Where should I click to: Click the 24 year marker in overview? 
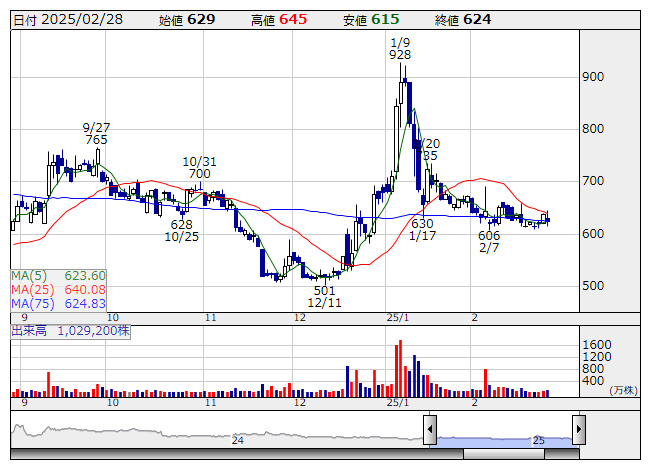point(238,440)
